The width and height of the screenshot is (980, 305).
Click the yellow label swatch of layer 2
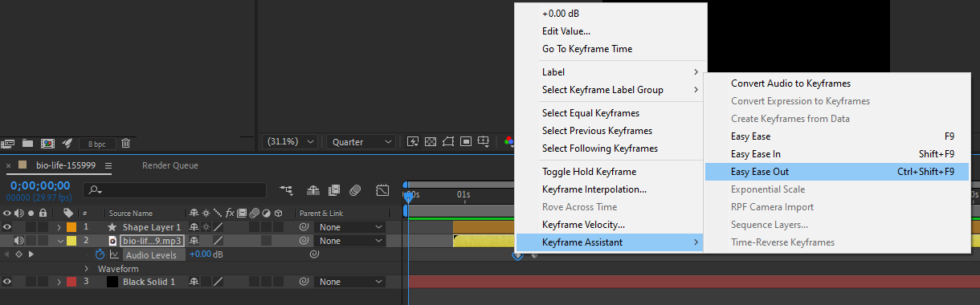coord(71,241)
